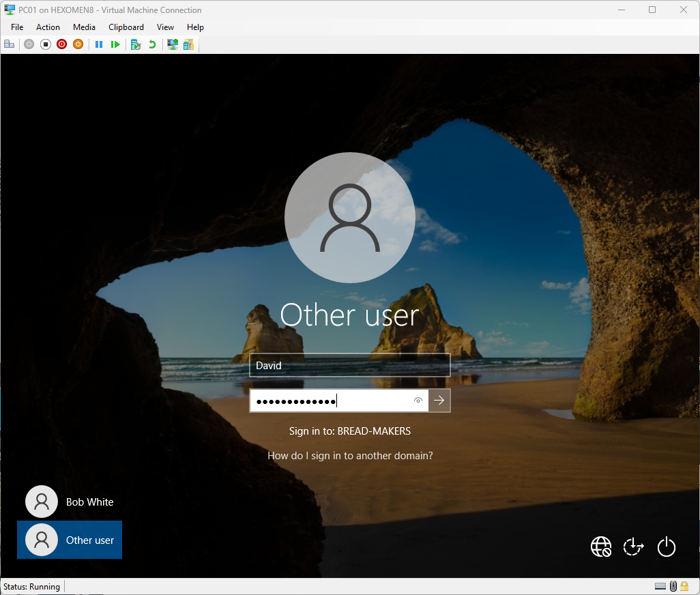Open the Help menu
This screenshot has height=595, width=700.
point(195,27)
